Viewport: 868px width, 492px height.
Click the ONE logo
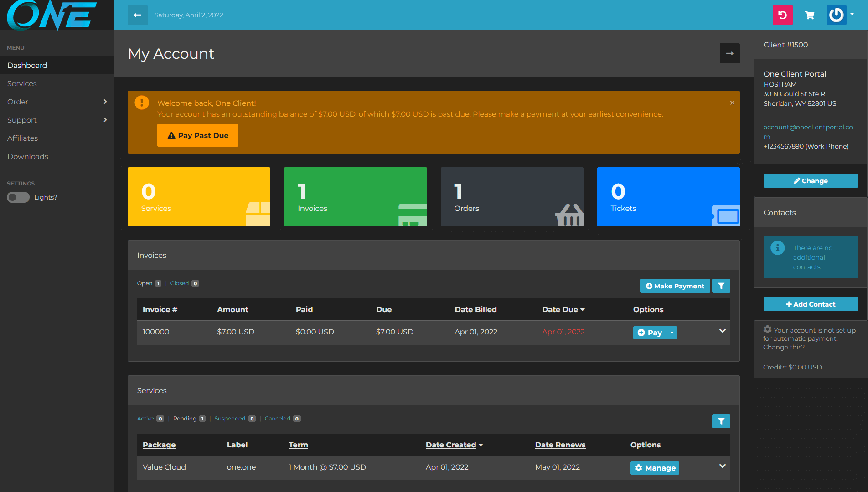[52, 15]
